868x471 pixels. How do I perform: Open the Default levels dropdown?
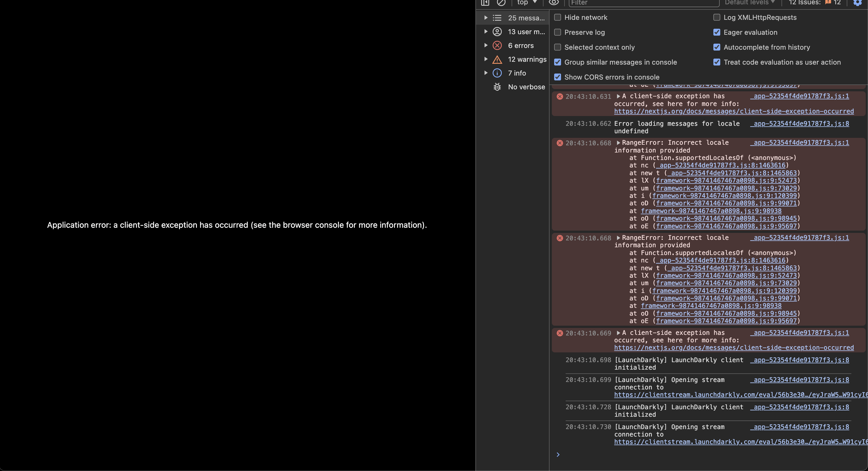[x=749, y=3]
